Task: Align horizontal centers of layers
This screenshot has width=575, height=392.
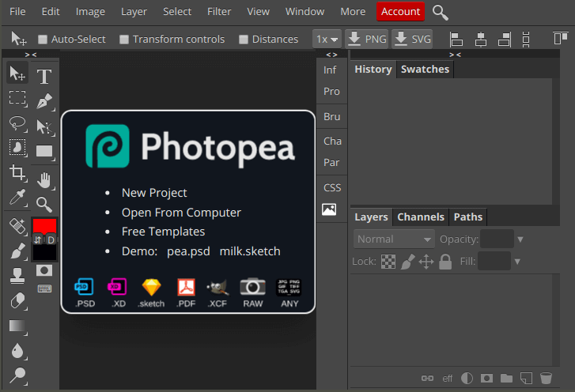Action: click(480, 39)
